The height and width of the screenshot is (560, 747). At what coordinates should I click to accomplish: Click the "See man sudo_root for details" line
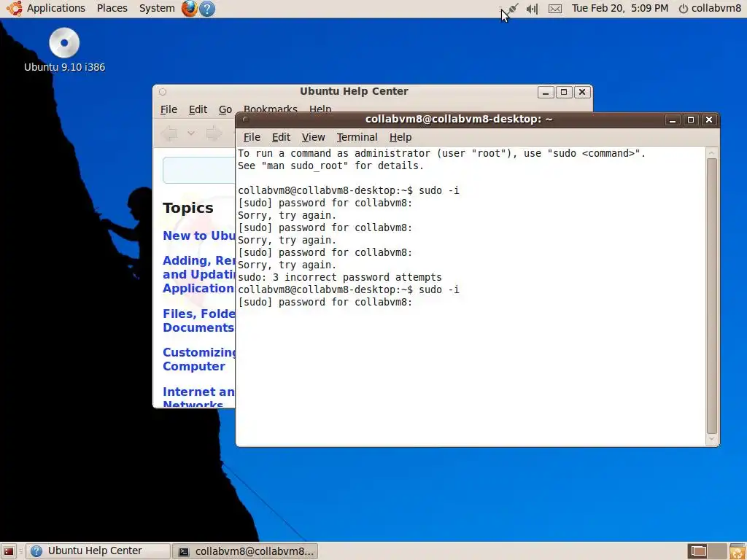tap(330, 166)
